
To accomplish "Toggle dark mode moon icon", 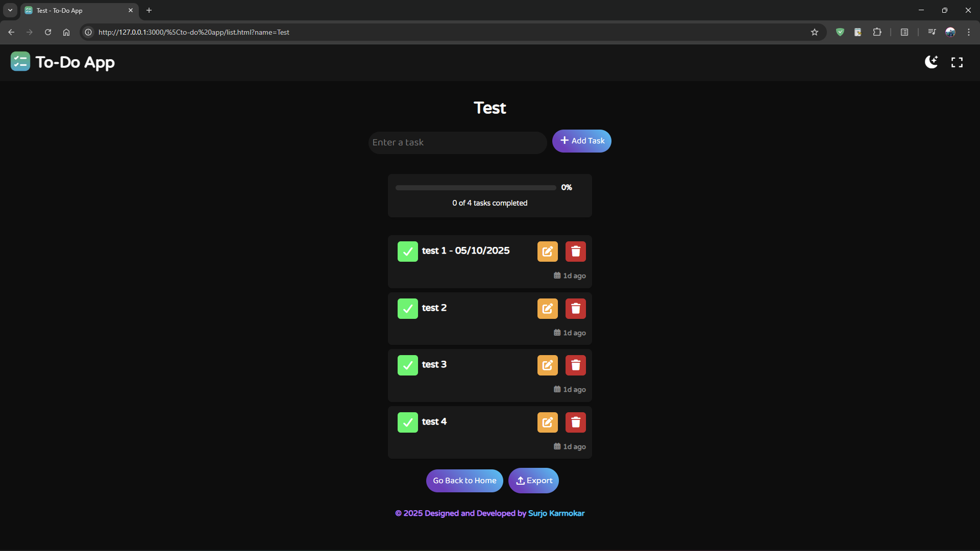I will coord(931,62).
